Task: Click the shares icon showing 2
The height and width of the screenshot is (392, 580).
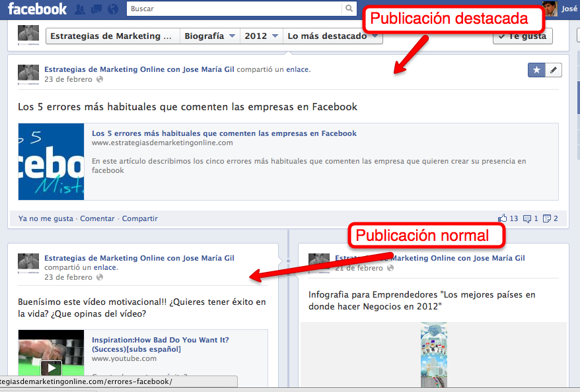Action: [547, 218]
